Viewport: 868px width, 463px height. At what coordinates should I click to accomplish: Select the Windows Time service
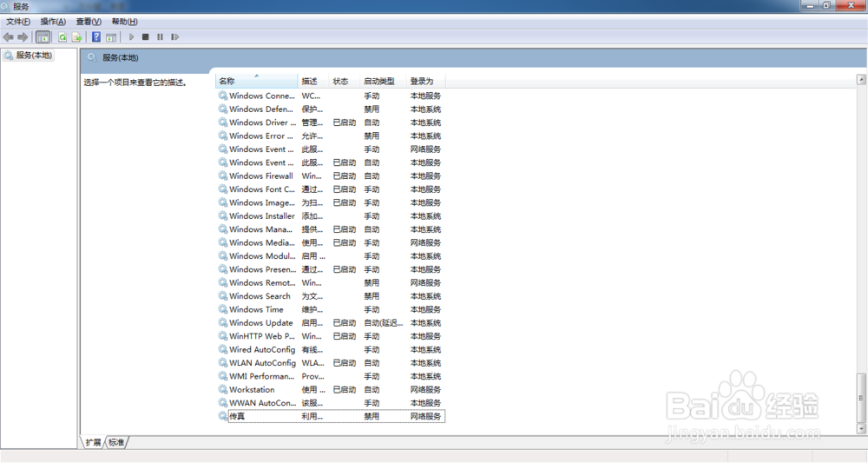click(x=331, y=309)
